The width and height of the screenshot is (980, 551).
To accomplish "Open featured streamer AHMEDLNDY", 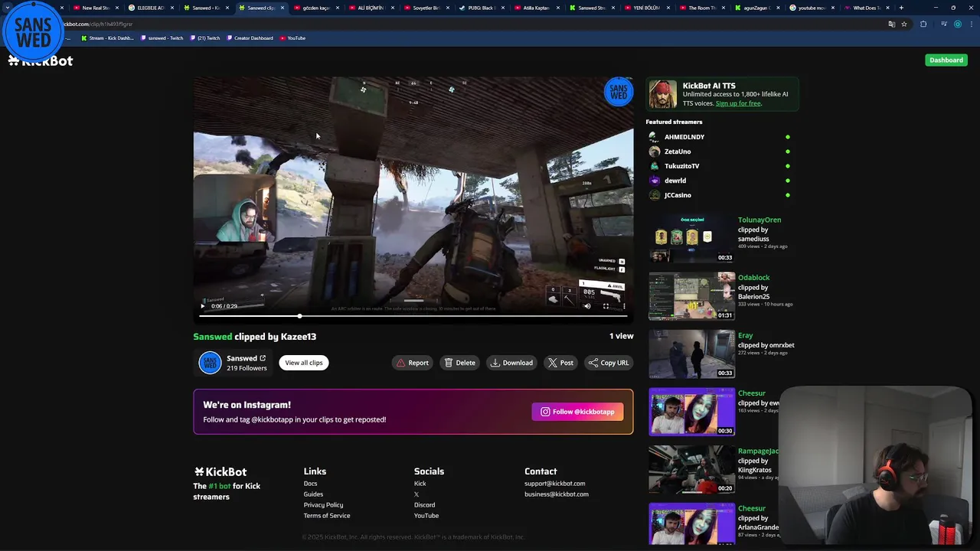I will point(684,137).
